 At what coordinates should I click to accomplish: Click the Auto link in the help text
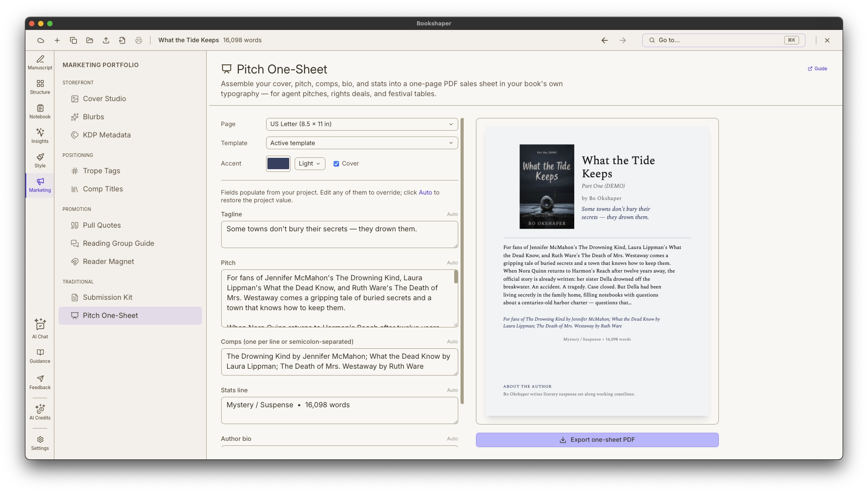425,192
